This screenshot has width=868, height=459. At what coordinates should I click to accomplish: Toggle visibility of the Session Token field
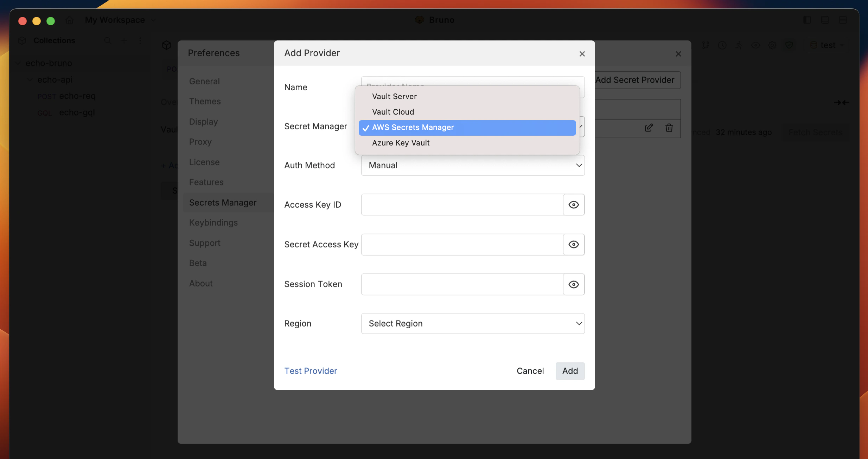coord(573,284)
